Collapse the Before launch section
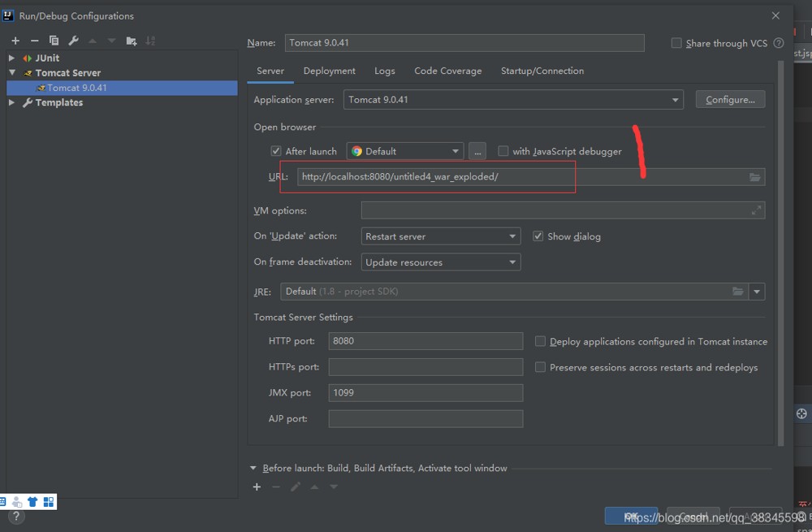Image resolution: width=812 pixels, height=532 pixels. 253,468
